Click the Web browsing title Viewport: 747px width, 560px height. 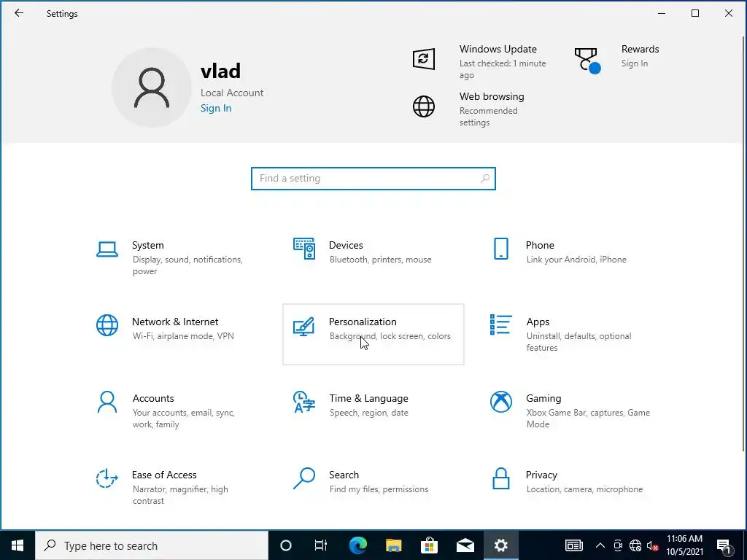(492, 96)
